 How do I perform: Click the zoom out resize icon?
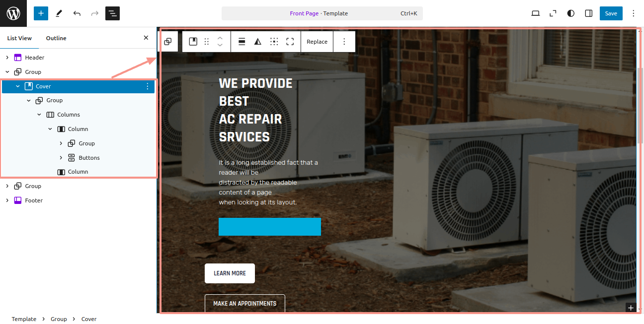tap(553, 13)
